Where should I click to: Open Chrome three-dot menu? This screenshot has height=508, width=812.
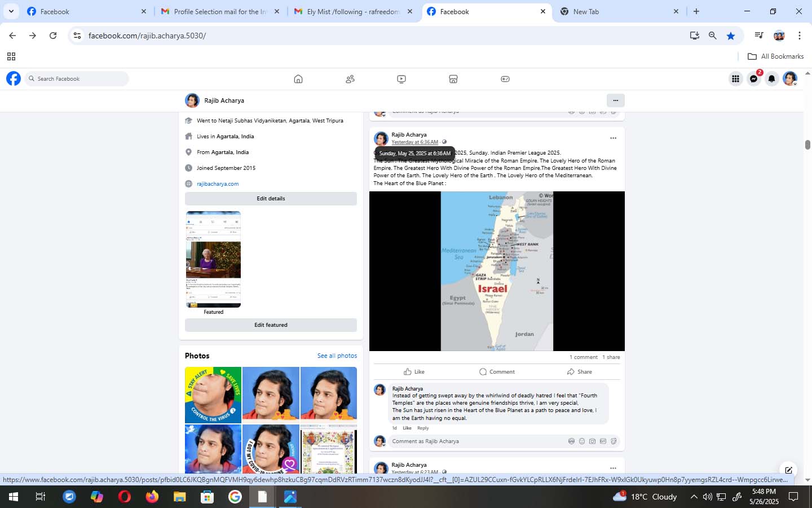tap(800, 36)
